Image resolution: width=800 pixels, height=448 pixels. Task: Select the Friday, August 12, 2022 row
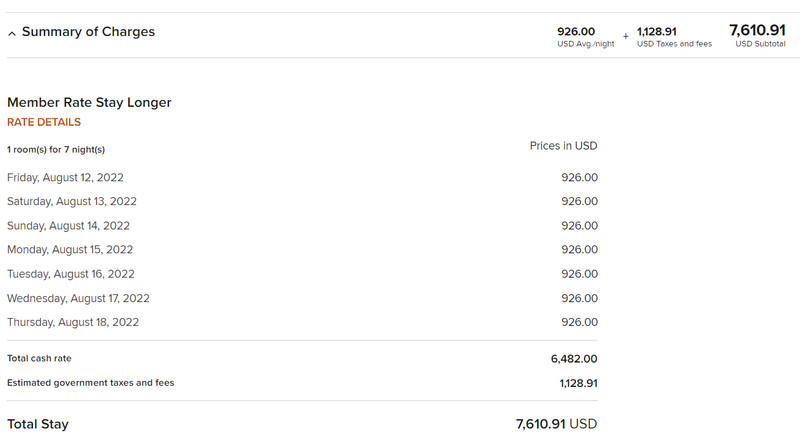[x=302, y=178]
